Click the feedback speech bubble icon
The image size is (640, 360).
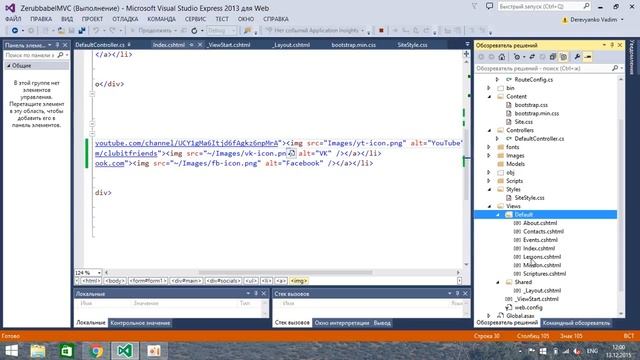489,7
